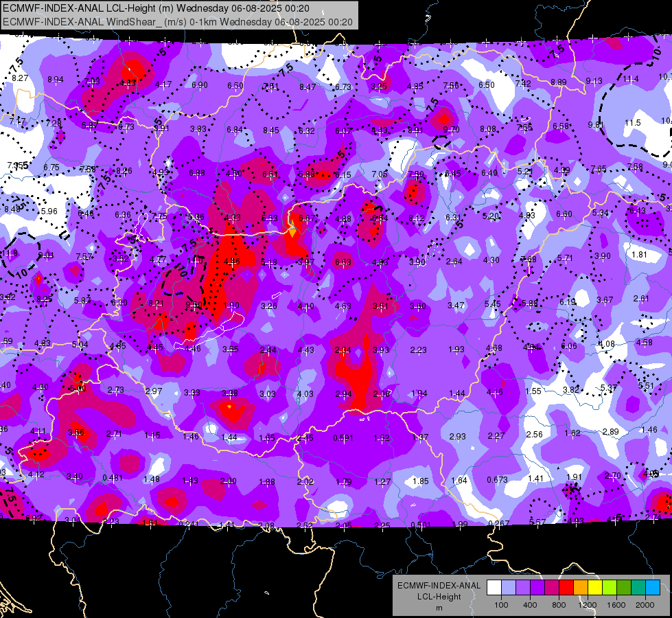Viewport: 672px width, 618px height.
Task: Click legend scale value '1200'
Action: click(588, 605)
